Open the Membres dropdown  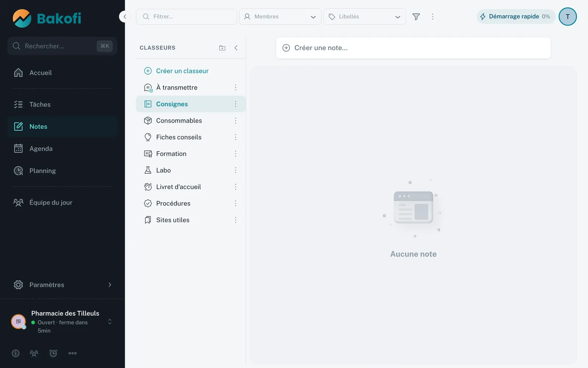point(280,17)
